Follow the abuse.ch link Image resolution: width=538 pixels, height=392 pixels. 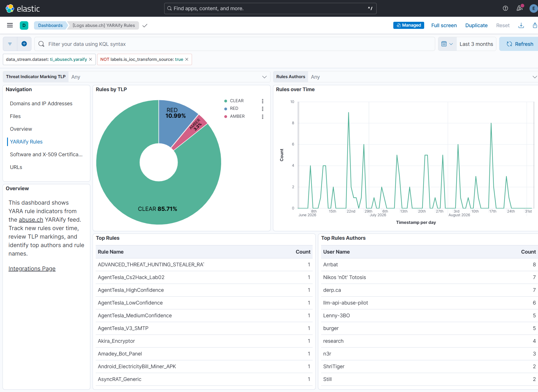pyautogui.click(x=31, y=220)
